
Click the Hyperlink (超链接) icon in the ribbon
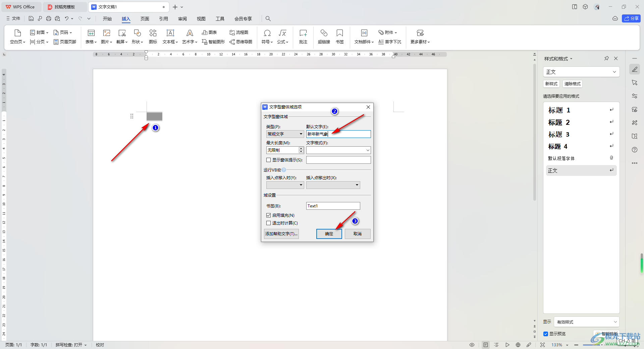[x=324, y=33]
